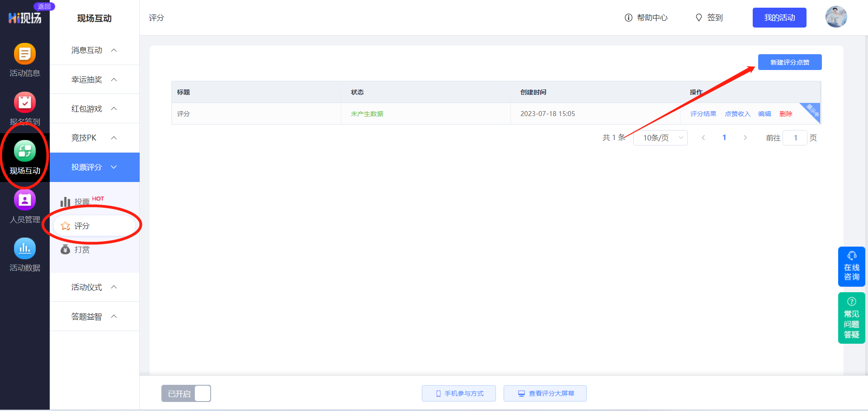Image resolution: width=868 pixels, height=411 pixels.
Task: Click the 前往 page number input field
Action: coord(795,138)
